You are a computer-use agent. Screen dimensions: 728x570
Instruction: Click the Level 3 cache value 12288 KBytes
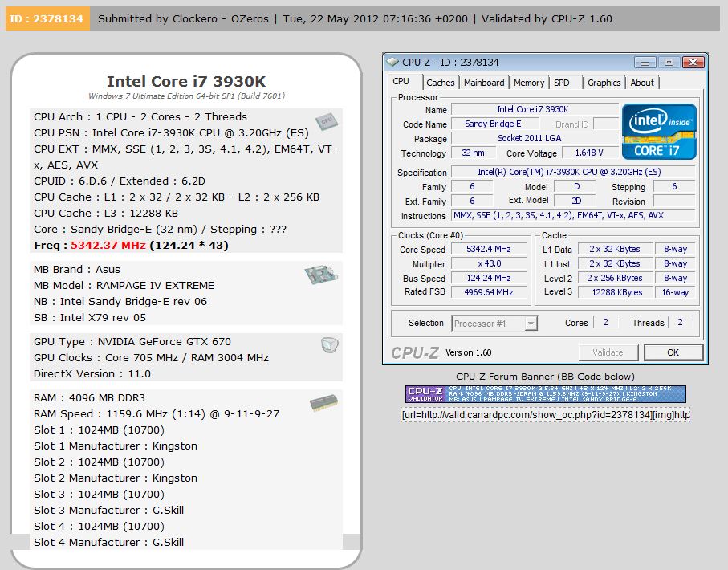point(616,292)
